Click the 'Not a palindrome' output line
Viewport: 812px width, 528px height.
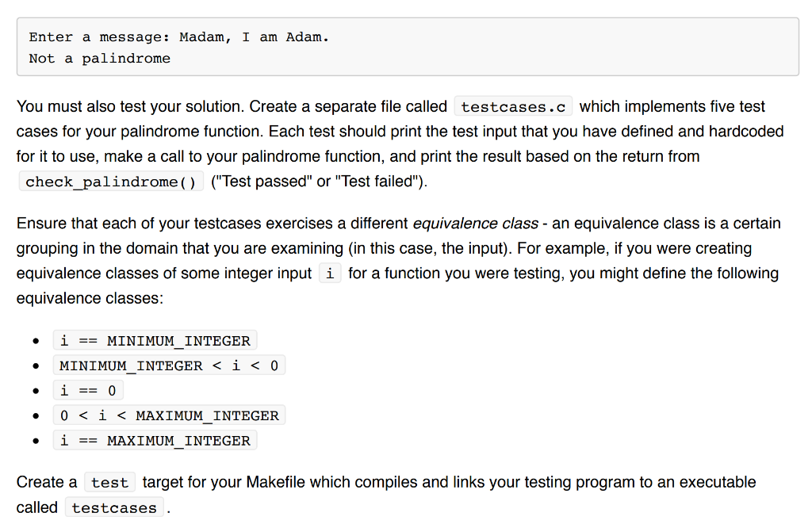tap(99, 59)
